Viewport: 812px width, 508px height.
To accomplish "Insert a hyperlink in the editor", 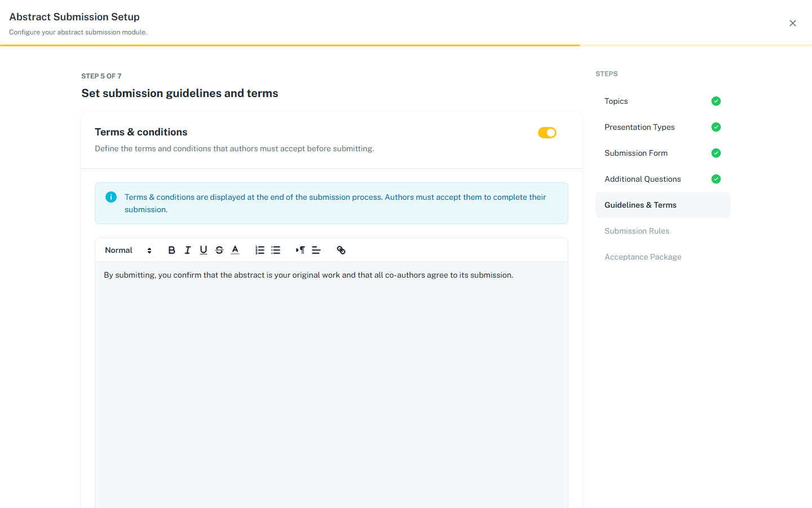I will pyautogui.click(x=341, y=250).
